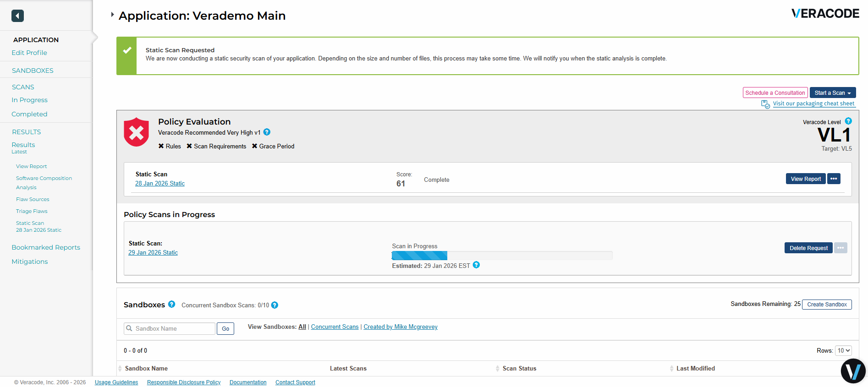Screen dimensions: 868x387
Task: Go to Triage Flaws in sidebar
Action: pyautogui.click(x=32, y=211)
